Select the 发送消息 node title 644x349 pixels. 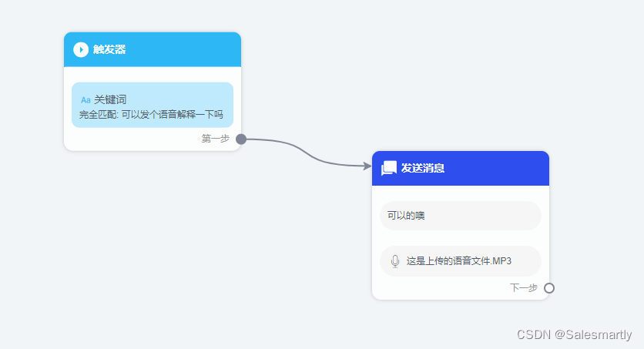(x=423, y=169)
